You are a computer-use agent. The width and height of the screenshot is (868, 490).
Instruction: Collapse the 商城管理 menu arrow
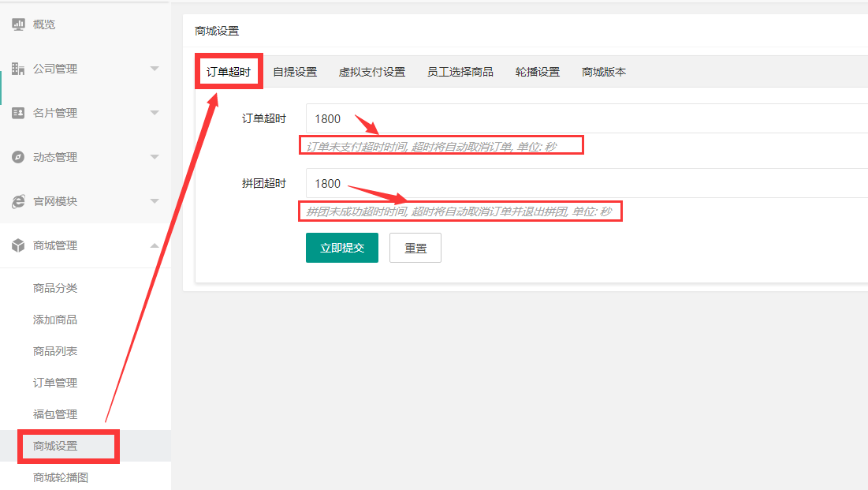(155, 245)
